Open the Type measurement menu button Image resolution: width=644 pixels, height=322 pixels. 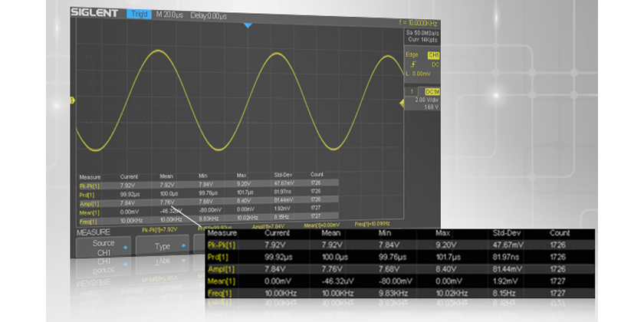pos(163,248)
